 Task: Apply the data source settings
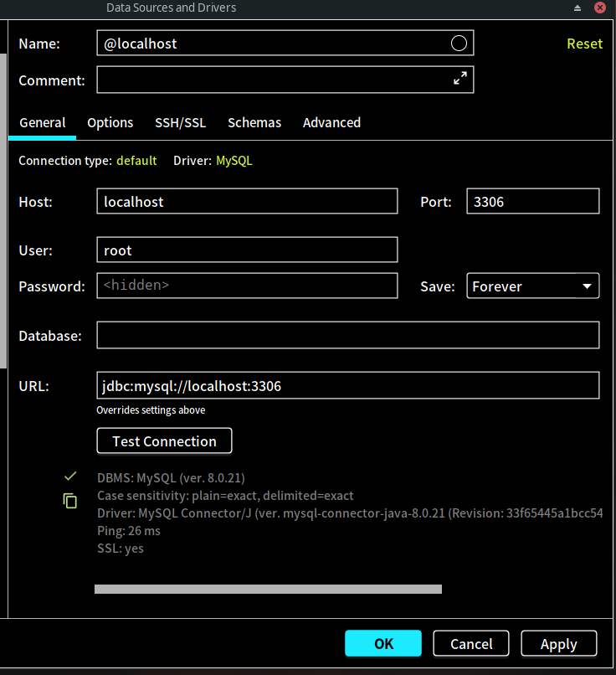(559, 643)
